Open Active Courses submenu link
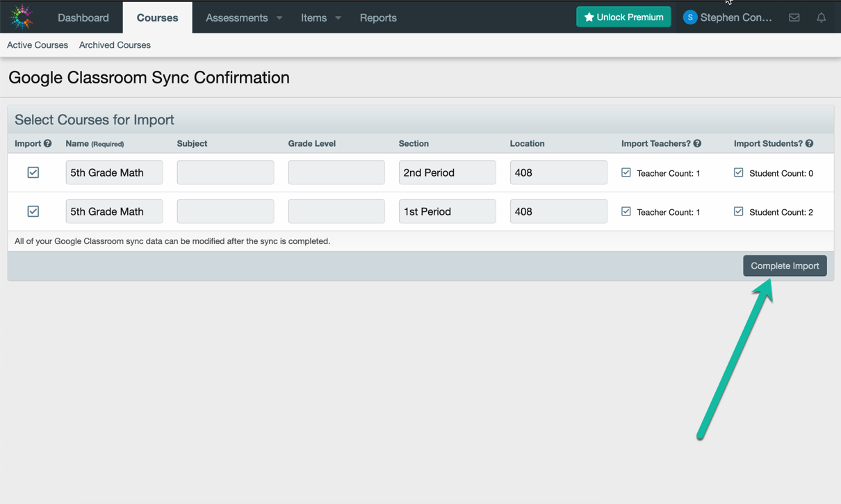Screen dimensions: 841x504 (x=38, y=45)
